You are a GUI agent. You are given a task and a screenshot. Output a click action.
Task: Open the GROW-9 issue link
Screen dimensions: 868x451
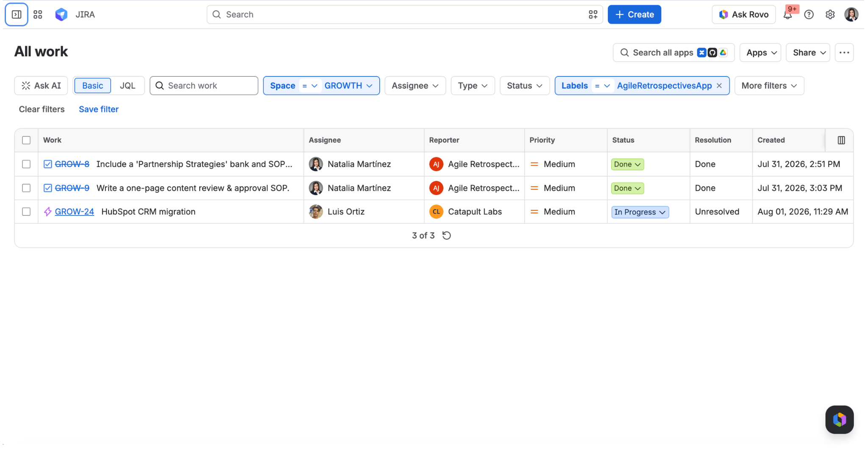(x=72, y=188)
